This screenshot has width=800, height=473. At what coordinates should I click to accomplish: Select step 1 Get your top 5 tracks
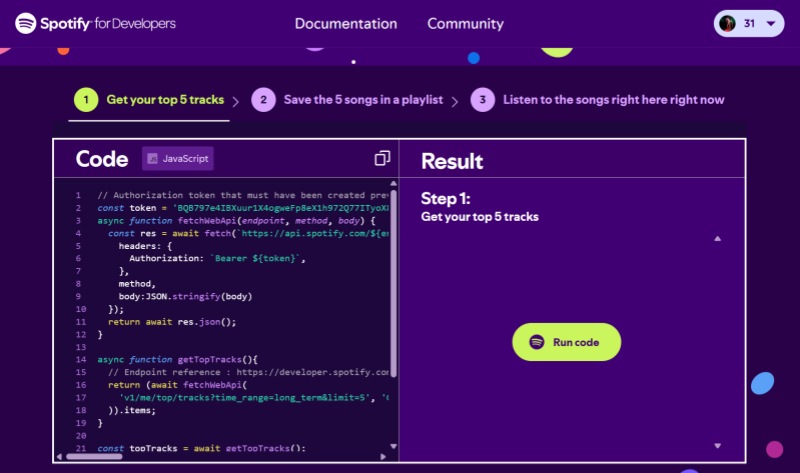149,100
